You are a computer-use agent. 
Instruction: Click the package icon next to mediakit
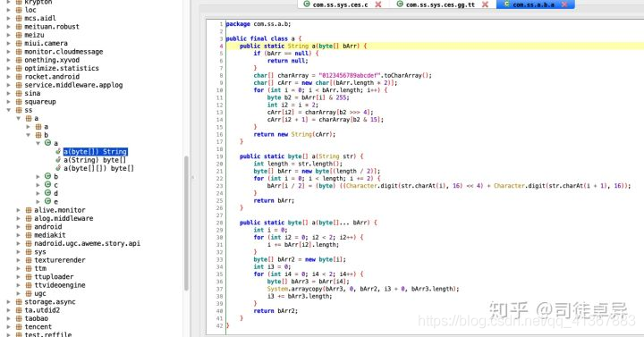click(29, 235)
